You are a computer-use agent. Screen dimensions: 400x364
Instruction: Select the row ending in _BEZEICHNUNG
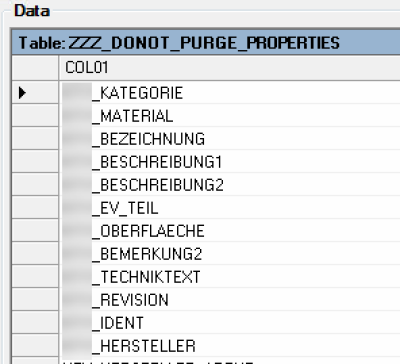pos(230,138)
